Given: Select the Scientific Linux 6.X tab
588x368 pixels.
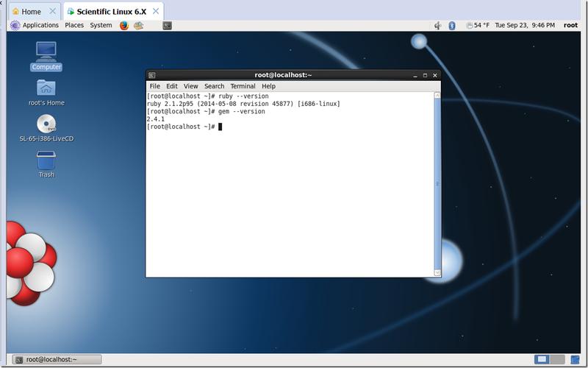Looking at the screenshot, I should click(112, 12).
